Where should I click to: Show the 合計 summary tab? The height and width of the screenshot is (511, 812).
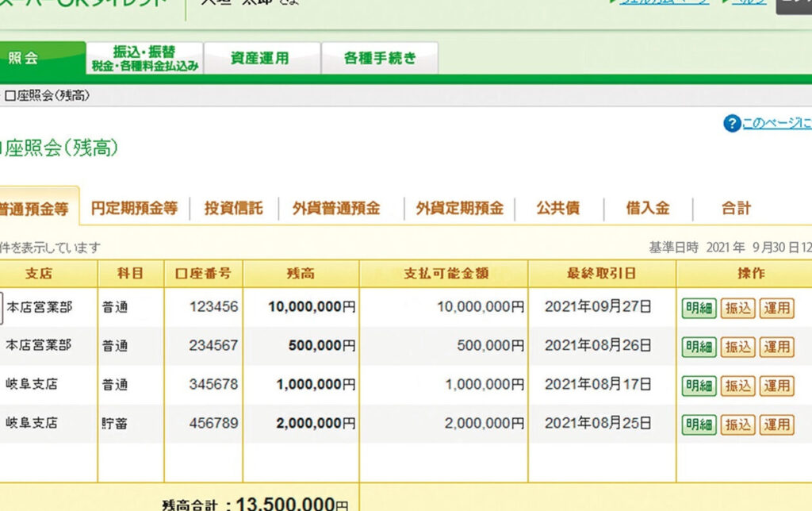tap(736, 209)
